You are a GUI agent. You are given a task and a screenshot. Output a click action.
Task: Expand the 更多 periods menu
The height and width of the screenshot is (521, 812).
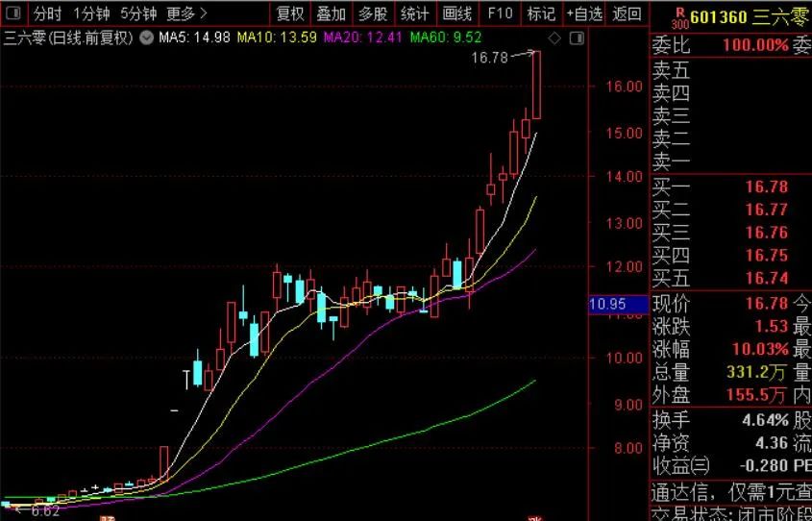[x=186, y=13]
